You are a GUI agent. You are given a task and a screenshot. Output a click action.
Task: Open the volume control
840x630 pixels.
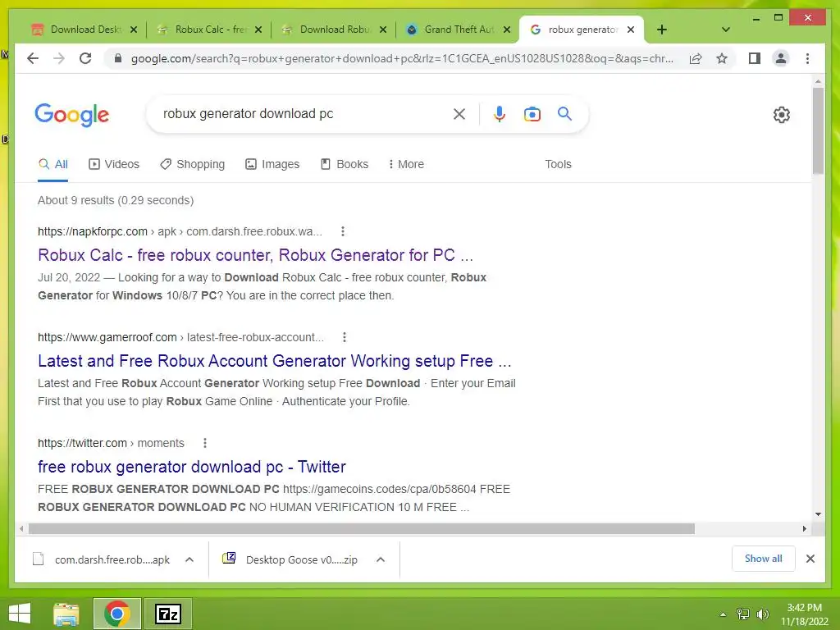[762, 614]
